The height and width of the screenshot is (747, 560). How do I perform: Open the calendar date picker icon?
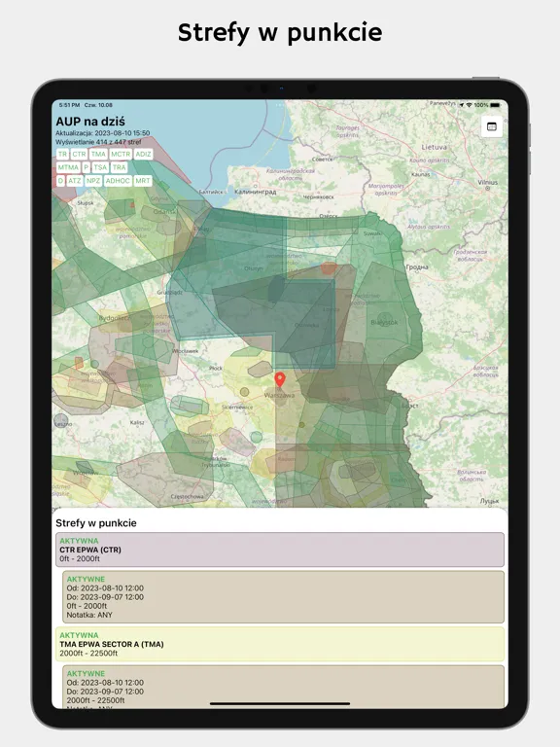(491, 126)
